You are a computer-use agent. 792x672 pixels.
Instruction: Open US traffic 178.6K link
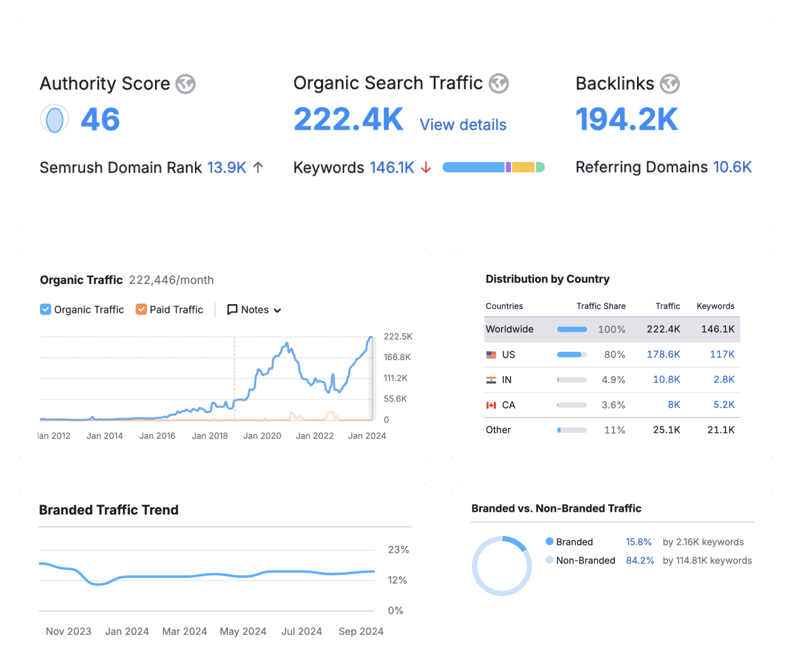[664, 354]
